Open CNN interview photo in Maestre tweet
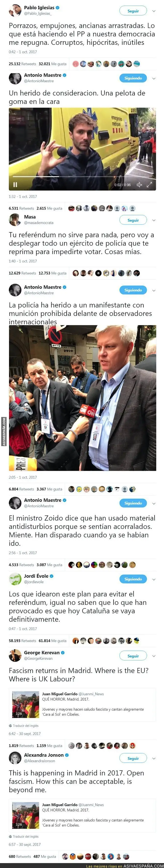The height and width of the screenshot is (868, 164). pyautogui.click(x=82, y=398)
